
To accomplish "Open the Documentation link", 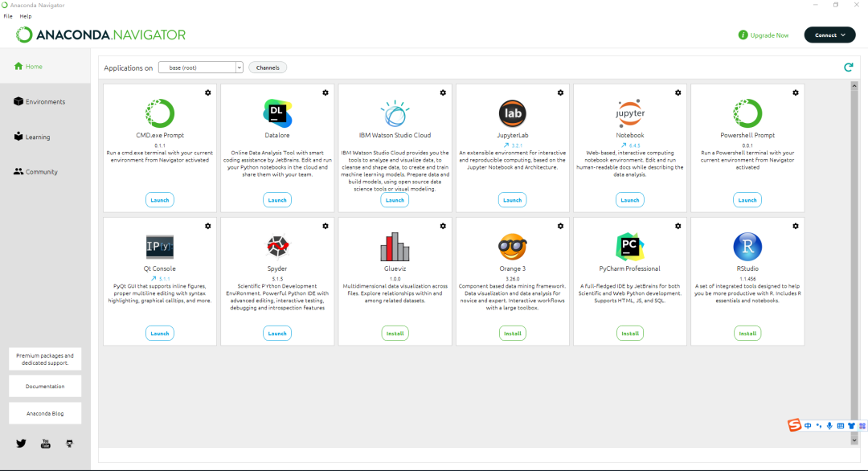I will click(45, 387).
